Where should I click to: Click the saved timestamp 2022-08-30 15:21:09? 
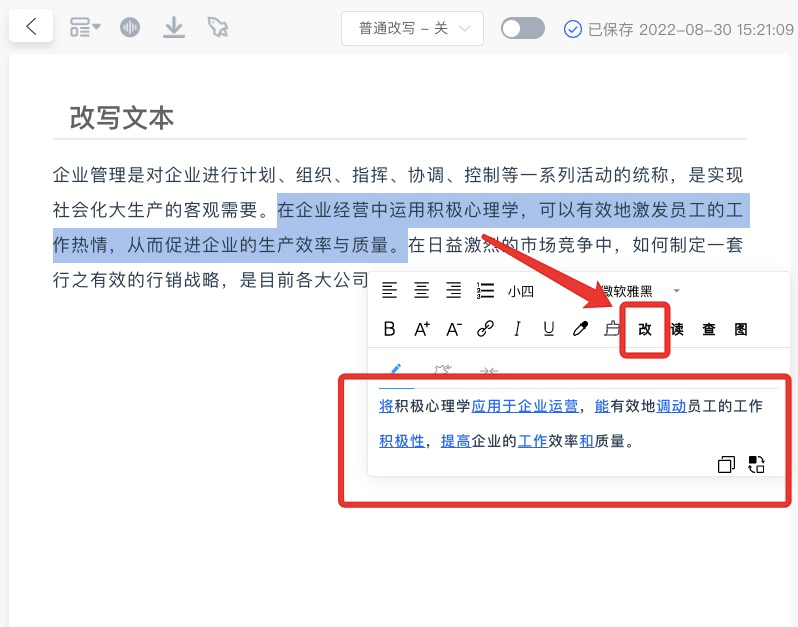click(x=716, y=30)
